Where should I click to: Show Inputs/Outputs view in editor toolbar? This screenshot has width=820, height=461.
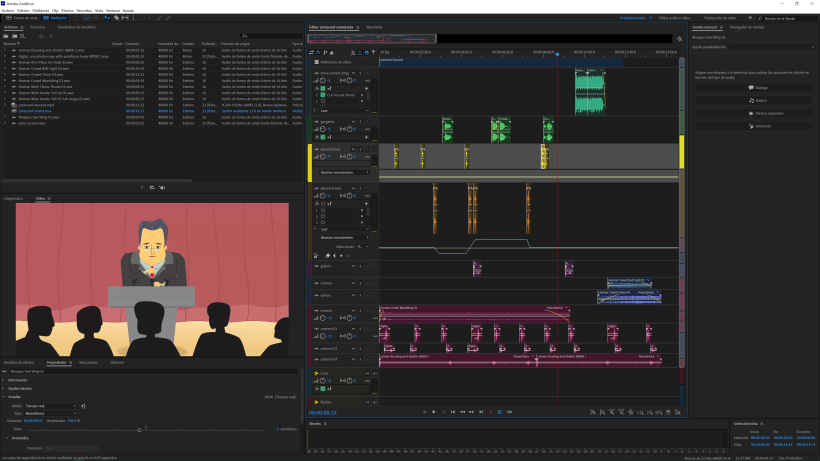tap(311, 52)
